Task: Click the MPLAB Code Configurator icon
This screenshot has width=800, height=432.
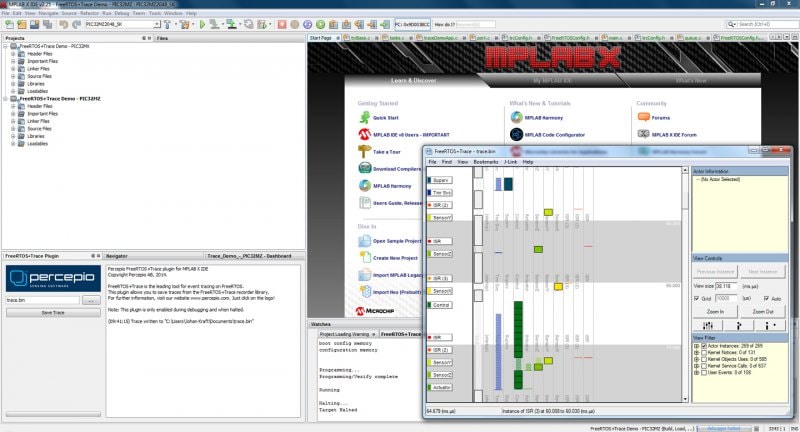Action: [x=516, y=135]
